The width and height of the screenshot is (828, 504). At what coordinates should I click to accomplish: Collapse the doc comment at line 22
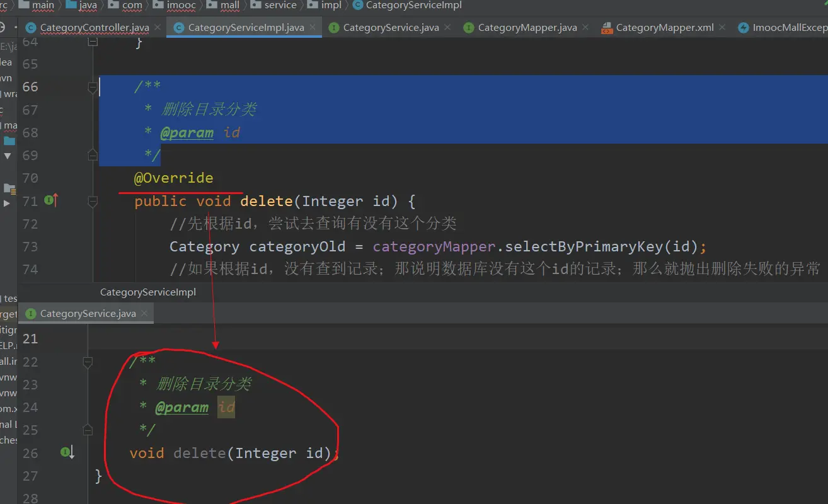(88, 362)
